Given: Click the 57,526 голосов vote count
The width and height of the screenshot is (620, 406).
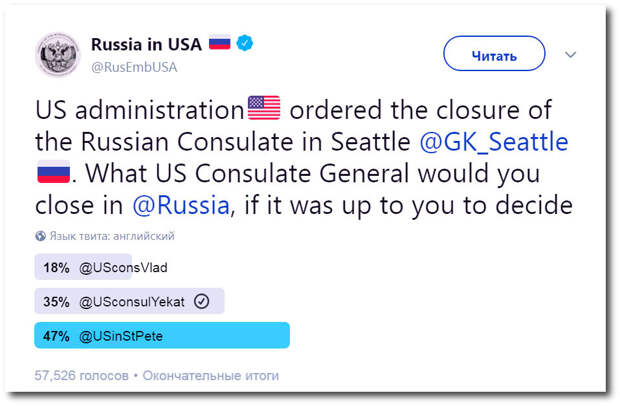Looking at the screenshot, I should tap(81, 375).
